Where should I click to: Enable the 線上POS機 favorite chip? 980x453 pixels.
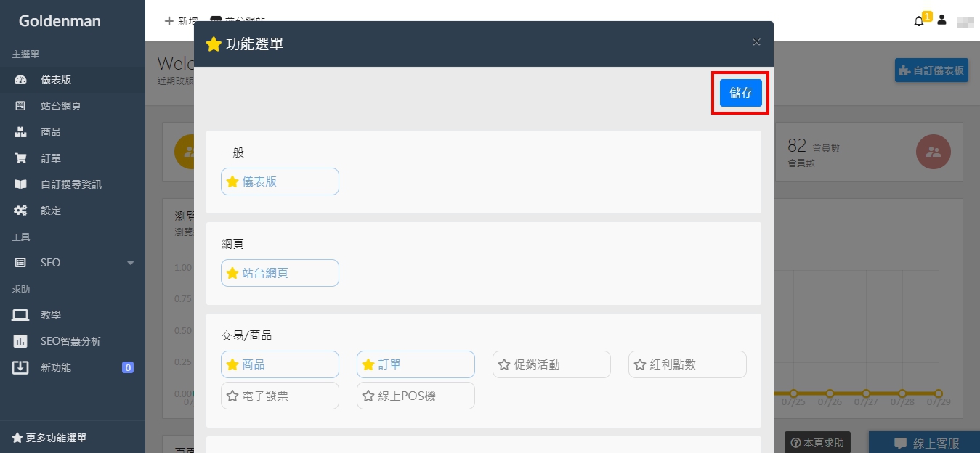pyautogui.click(x=416, y=396)
